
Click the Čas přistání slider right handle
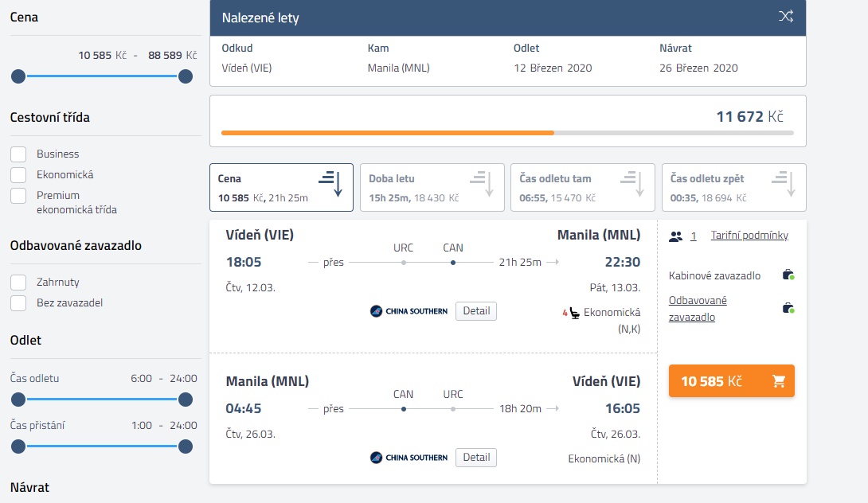point(186,446)
